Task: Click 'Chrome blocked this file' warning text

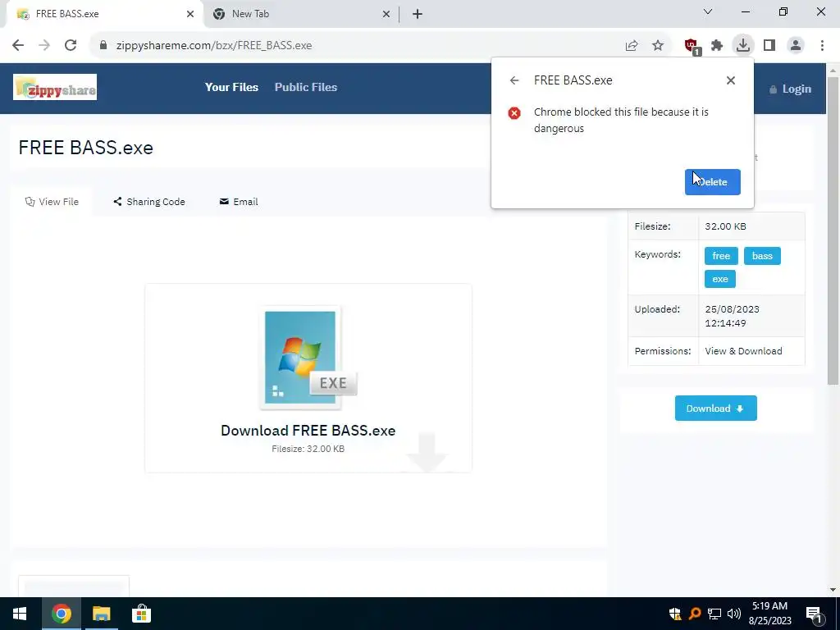Action: pyautogui.click(x=621, y=120)
